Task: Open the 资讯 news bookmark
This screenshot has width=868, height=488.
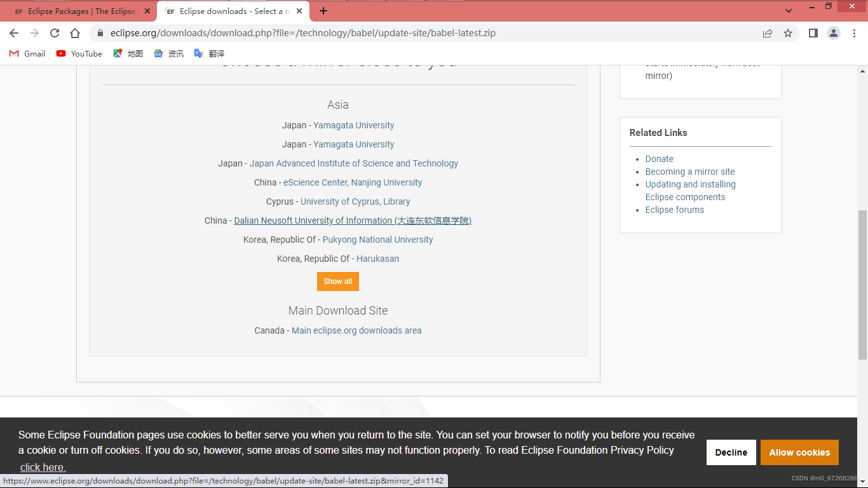Action: (169, 53)
